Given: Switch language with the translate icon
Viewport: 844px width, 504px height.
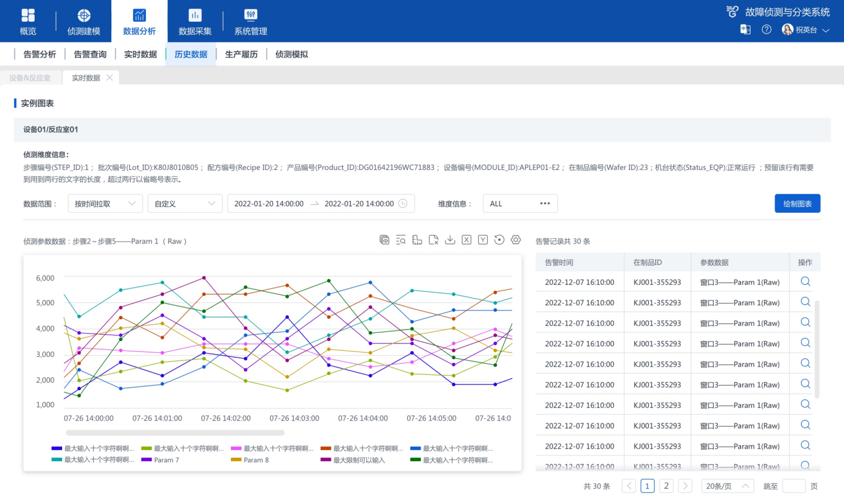Looking at the screenshot, I should point(745,30).
